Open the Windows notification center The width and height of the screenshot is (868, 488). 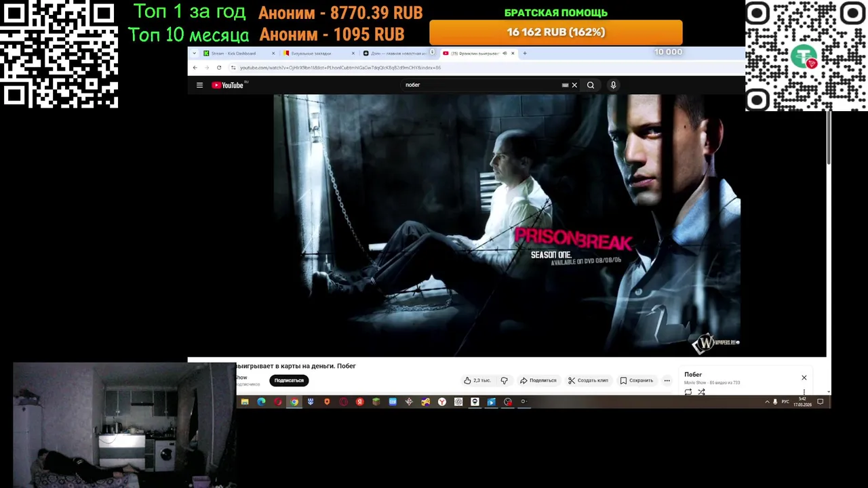(x=820, y=402)
